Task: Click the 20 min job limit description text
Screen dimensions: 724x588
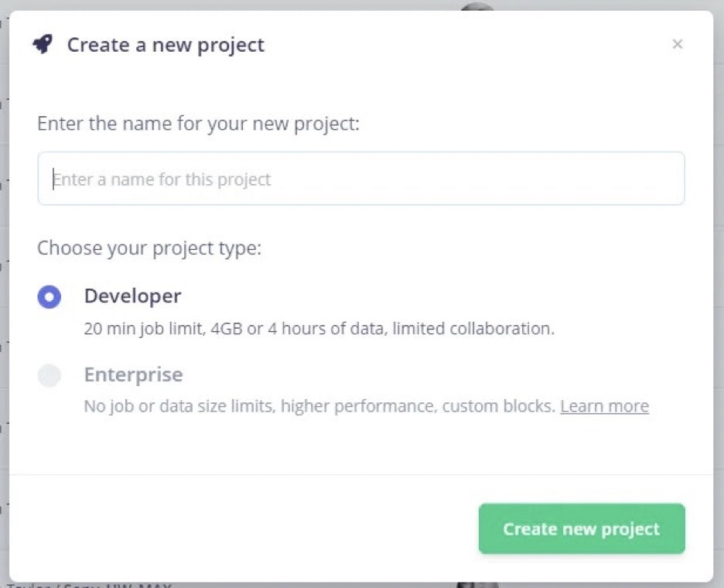Action: [x=145, y=328]
